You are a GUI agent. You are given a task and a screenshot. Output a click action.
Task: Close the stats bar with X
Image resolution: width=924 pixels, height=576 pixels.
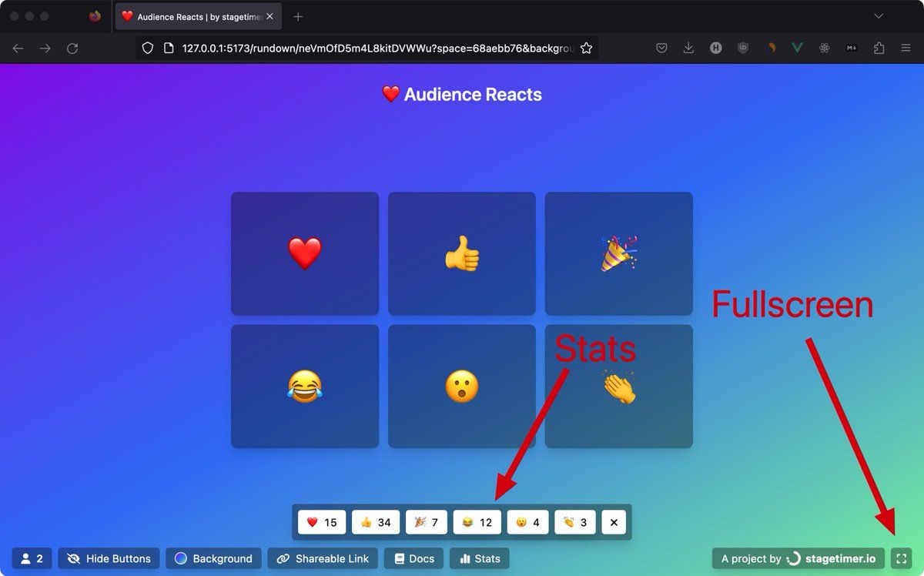pyautogui.click(x=614, y=522)
